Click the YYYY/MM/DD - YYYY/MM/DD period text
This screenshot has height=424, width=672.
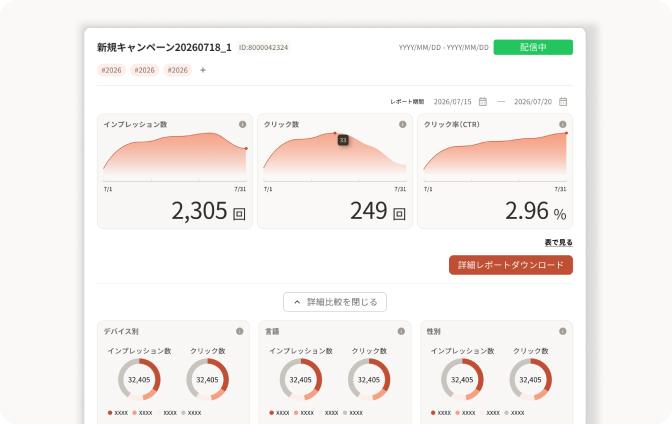coord(444,47)
